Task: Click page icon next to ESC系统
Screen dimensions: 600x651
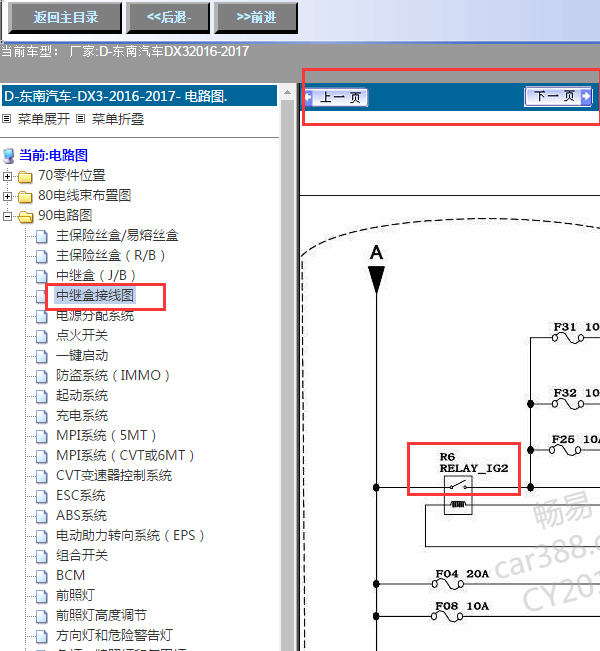Action: pos(42,496)
